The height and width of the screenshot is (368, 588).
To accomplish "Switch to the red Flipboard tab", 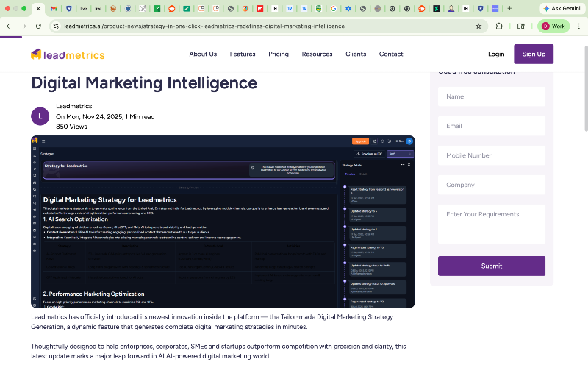I will pos(260,8).
